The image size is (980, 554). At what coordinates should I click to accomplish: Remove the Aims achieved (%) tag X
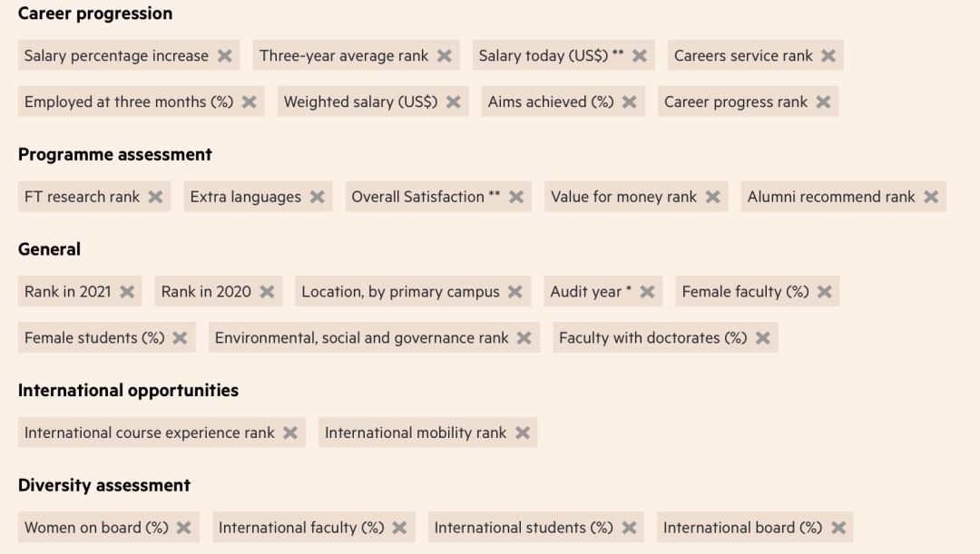pyautogui.click(x=630, y=102)
